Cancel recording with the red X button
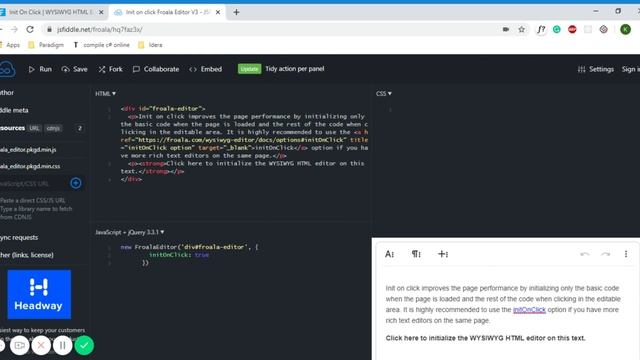640x360 pixels. pyautogui.click(x=41, y=346)
